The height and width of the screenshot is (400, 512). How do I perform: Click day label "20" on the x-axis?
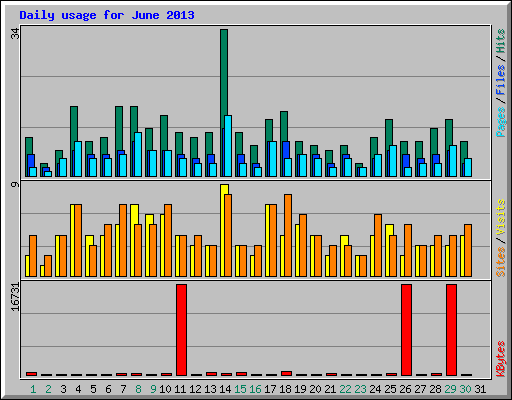pos(315,389)
